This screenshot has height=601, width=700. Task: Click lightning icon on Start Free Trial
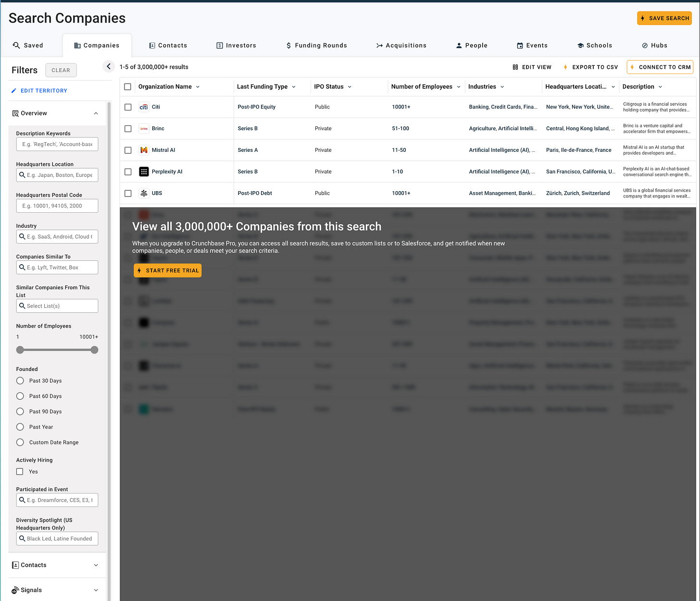(x=139, y=270)
